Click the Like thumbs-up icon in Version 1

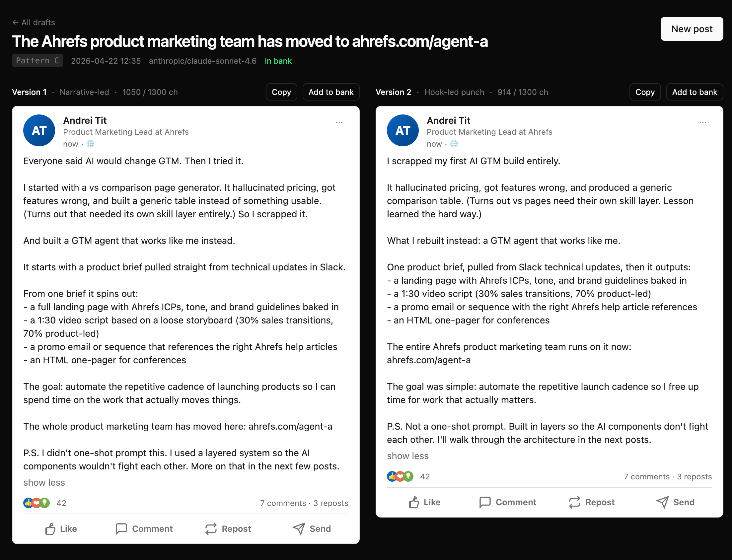[50, 529]
